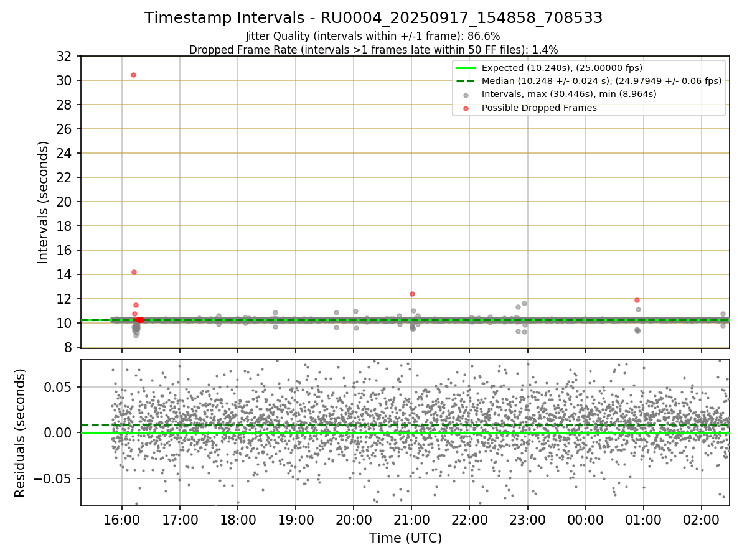
Task: Click the plot title "Timestamp Intervals - RU0004_20250917_154858_708533"
Action: pos(374,18)
